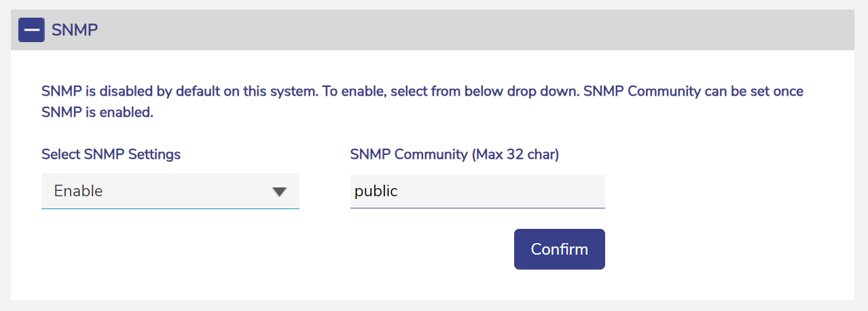This screenshot has width=868, height=311.
Task: Click the underline beneath the SNMP settings dropdown
Action: [170, 208]
